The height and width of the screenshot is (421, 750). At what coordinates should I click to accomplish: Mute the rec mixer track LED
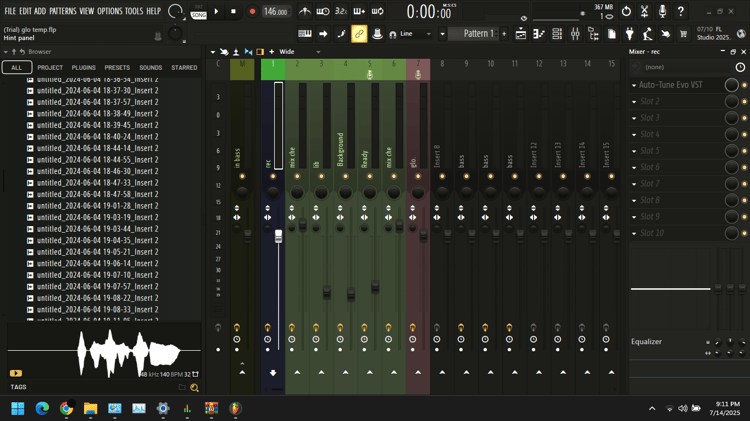pyautogui.click(x=273, y=176)
